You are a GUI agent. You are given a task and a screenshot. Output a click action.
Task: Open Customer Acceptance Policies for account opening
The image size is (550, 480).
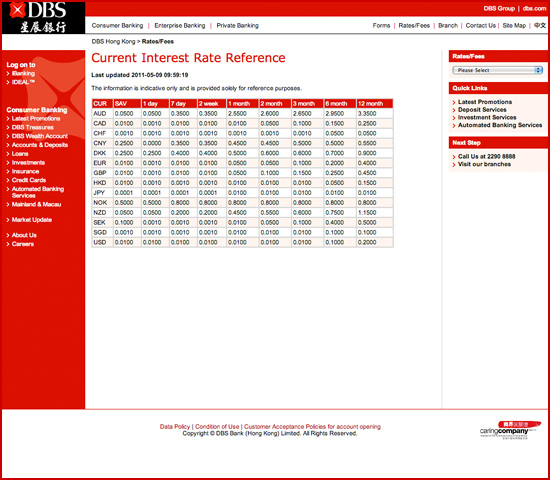(312, 427)
